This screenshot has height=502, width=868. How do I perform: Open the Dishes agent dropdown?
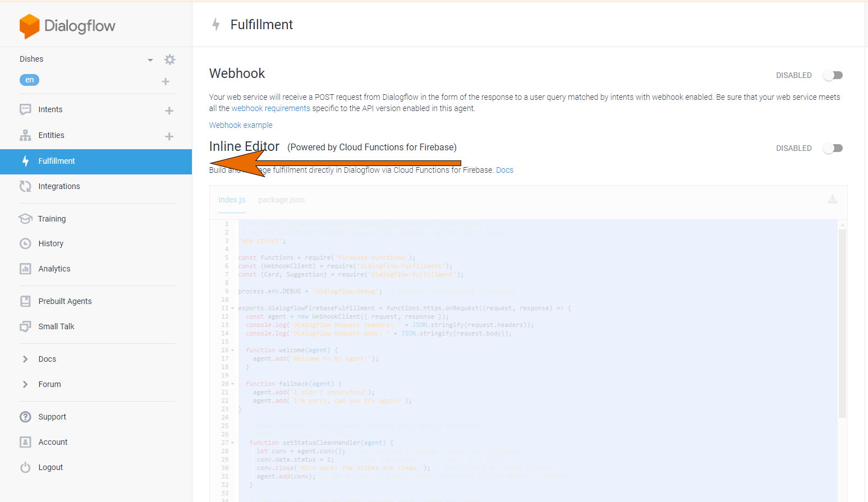(150, 60)
